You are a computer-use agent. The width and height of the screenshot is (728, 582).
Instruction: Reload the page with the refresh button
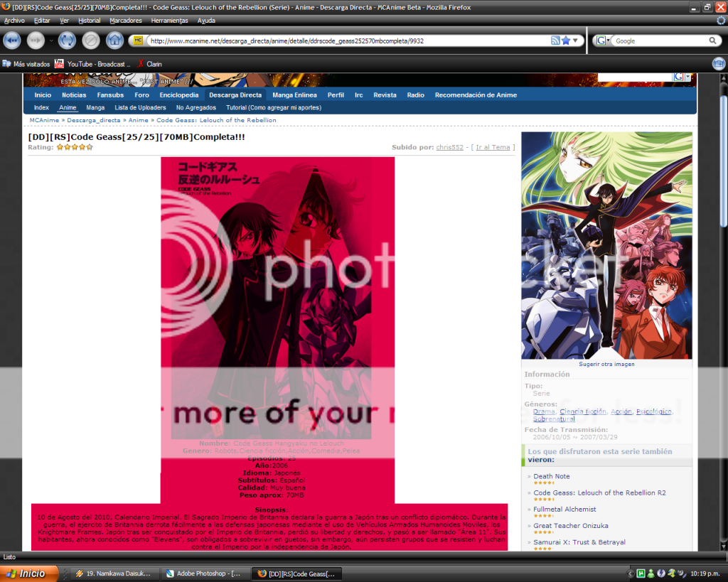tap(67, 41)
